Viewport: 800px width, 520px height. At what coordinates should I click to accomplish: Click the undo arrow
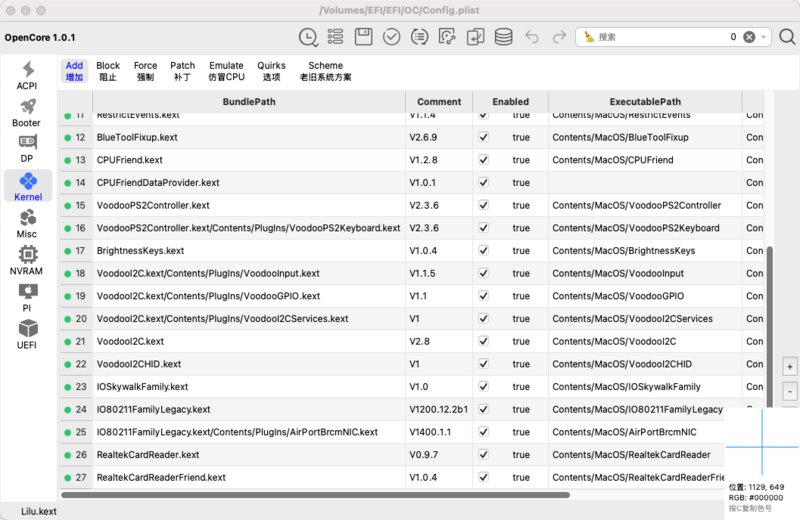point(532,37)
